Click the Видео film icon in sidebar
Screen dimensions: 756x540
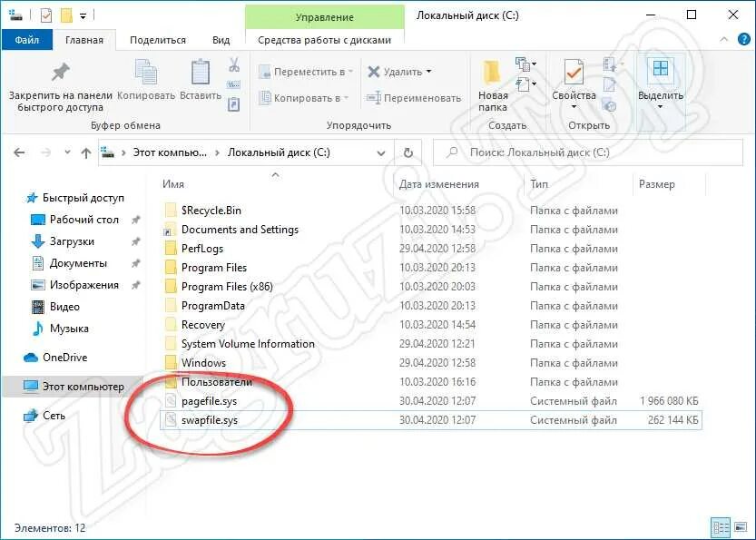coord(37,307)
